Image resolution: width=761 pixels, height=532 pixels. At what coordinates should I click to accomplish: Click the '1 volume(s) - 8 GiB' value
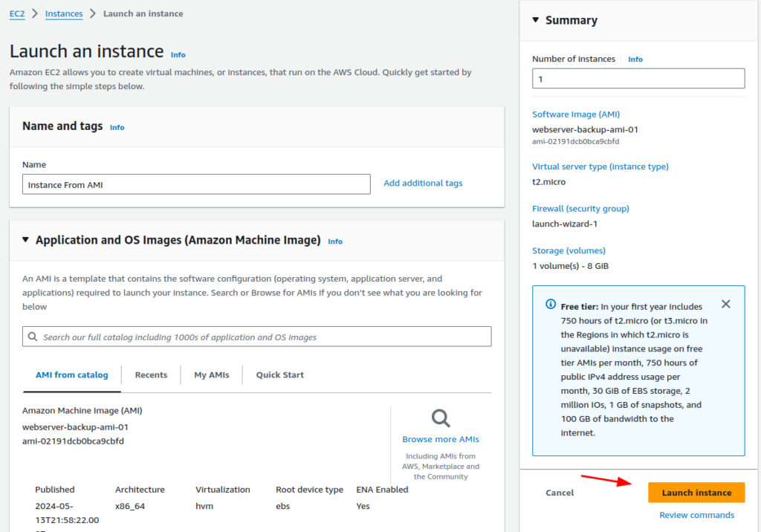570,266
